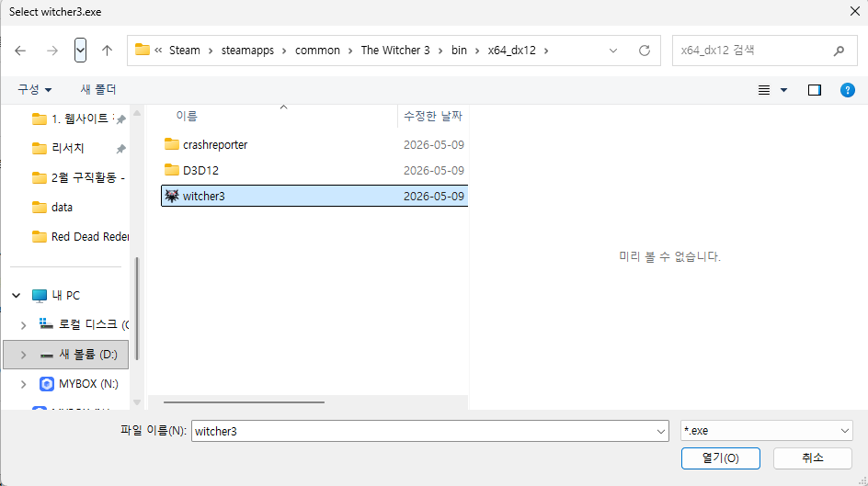868x486 pixels.
Task: Select the witcher3 executable file
Action: [x=314, y=196]
